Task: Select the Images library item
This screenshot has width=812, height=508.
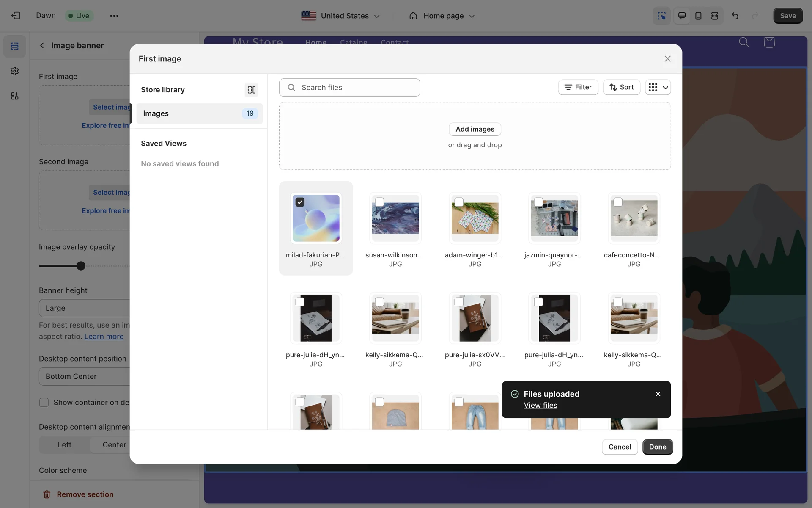Action: click(199, 113)
